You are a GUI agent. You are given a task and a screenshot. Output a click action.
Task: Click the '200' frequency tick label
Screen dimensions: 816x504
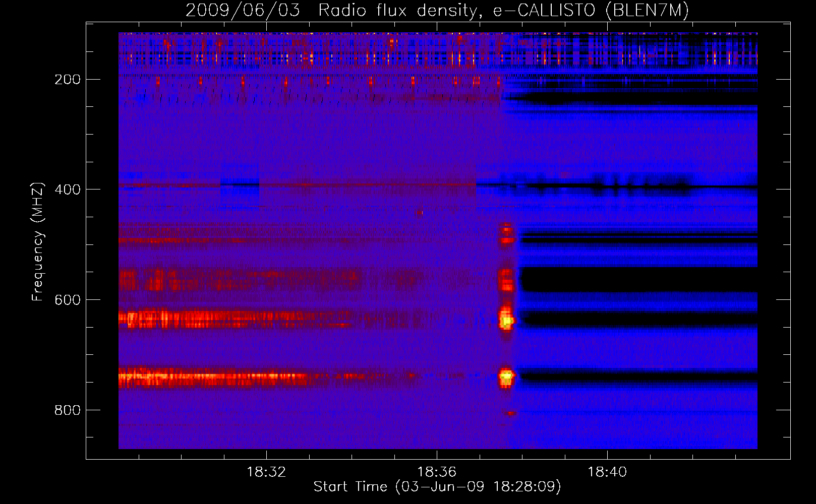(68, 80)
